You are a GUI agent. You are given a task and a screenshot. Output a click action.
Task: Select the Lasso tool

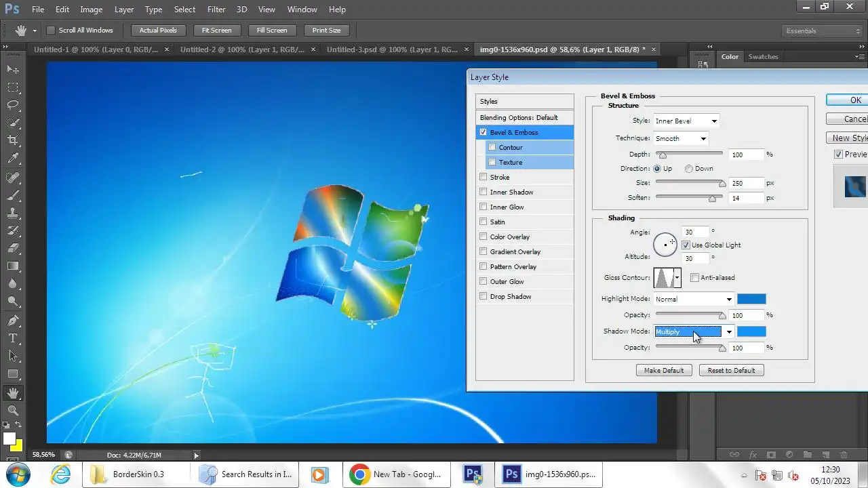(13, 104)
